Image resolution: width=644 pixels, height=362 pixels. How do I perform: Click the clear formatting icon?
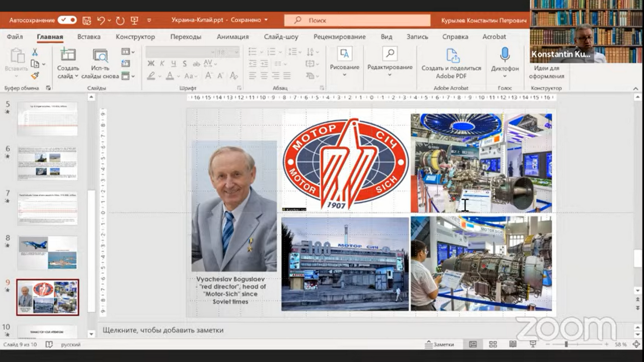[233, 76]
